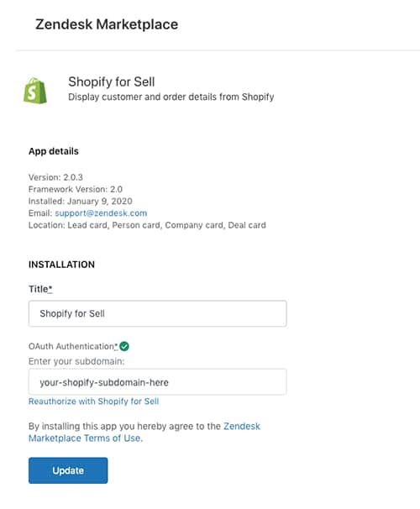
Task: Click the Version: 2.0.3 text
Action: pyautogui.click(x=55, y=177)
